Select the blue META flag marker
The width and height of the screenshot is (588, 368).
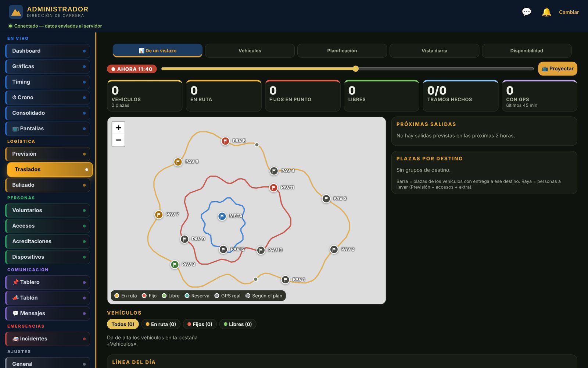tap(222, 216)
